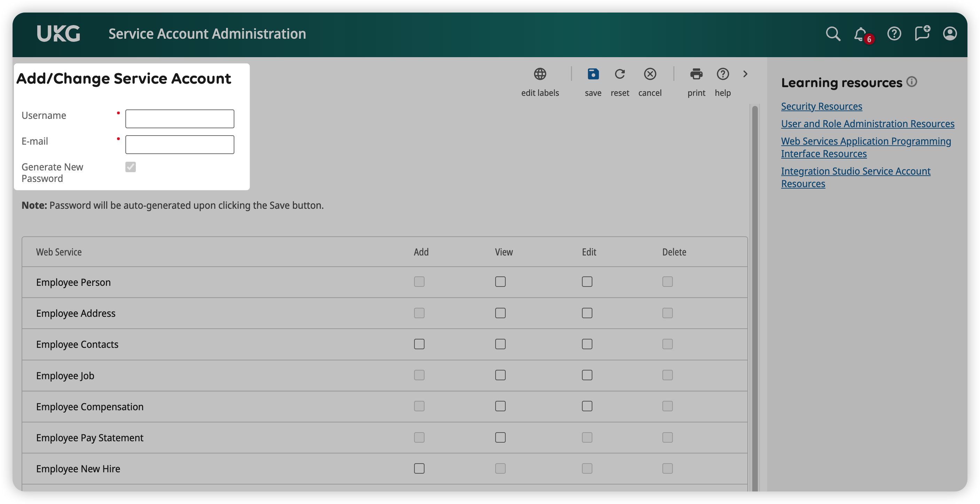
Task: Check Add for Employee Contacts
Action: [x=419, y=344]
